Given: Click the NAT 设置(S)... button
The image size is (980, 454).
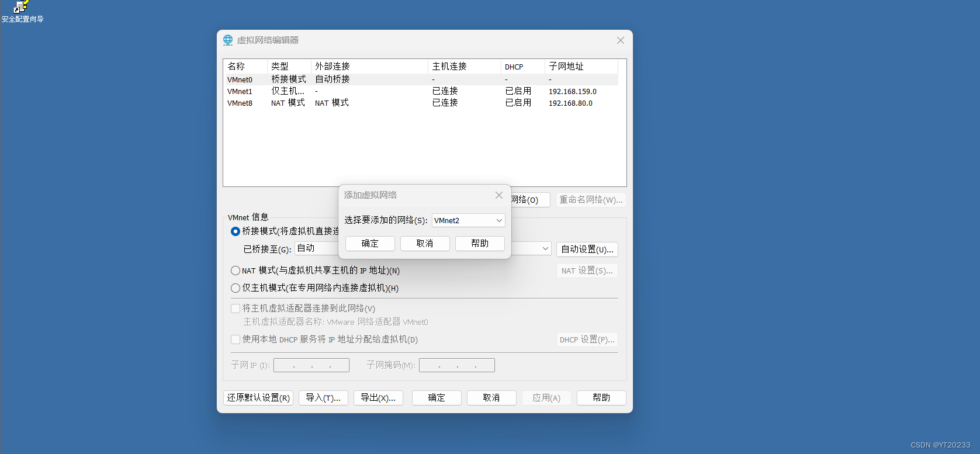Looking at the screenshot, I should pyautogui.click(x=587, y=271).
